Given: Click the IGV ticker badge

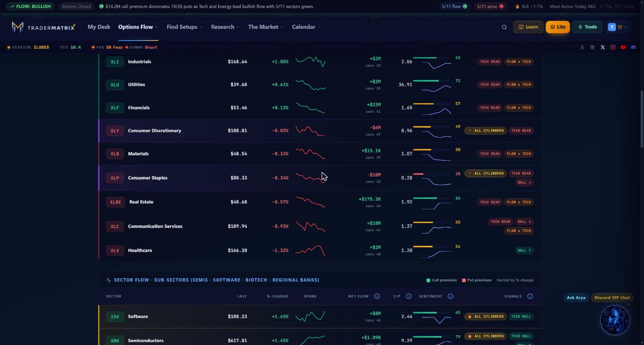Looking at the screenshot, I should pyautogui.click(x=115, y=316).
